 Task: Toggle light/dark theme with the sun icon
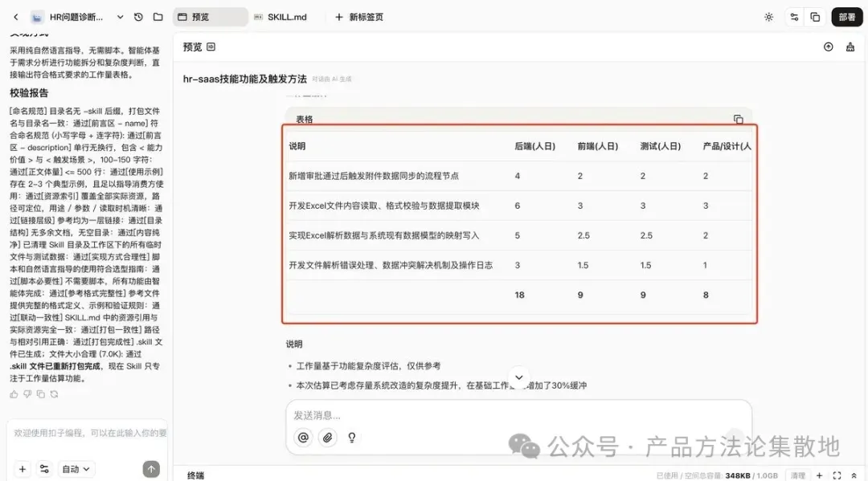point(768,16)
